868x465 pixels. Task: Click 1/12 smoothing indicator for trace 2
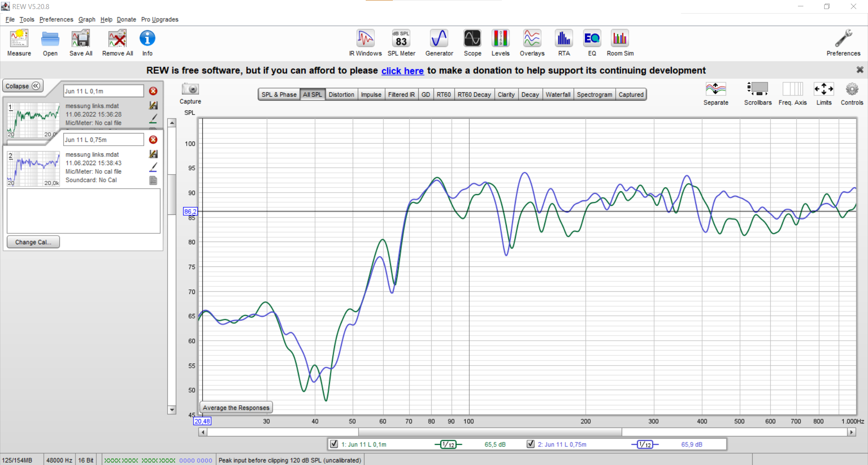pos(645,445)
